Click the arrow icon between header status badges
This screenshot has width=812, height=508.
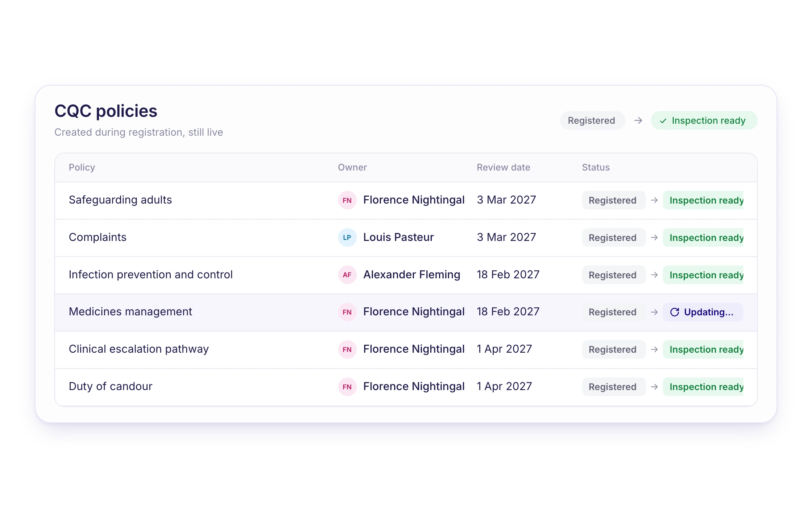point(638,120)
